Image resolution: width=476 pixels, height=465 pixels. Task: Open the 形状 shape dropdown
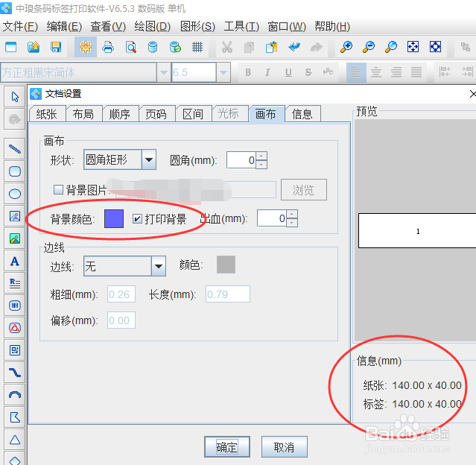pos(149,159)
